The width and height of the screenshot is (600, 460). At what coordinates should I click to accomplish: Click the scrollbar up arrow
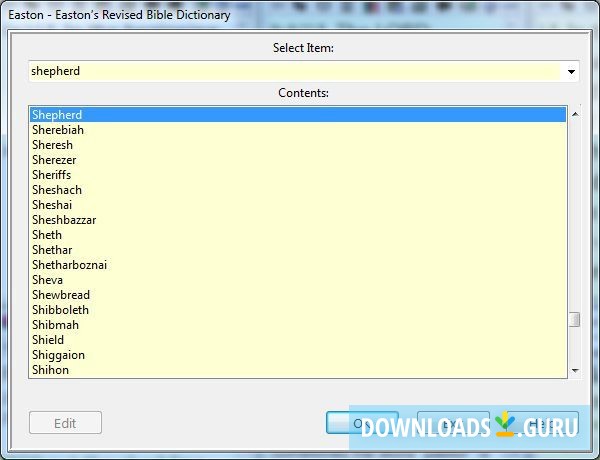pyautogui.click(x=575, y=114)
